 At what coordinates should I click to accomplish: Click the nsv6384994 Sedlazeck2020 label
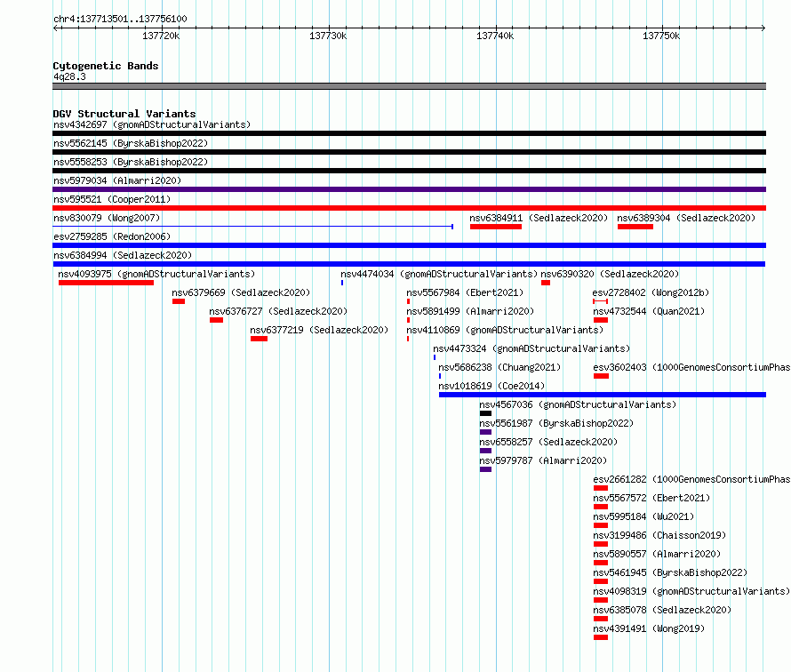click(123, 255)
